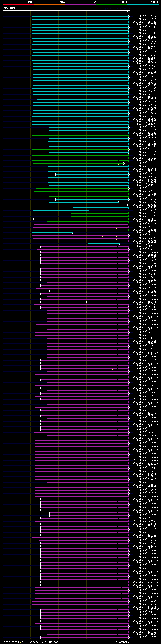Viewport: 161px width, 644px height.
Task: Select the UniRef100_A8I930 label
Action: [144, 224]
